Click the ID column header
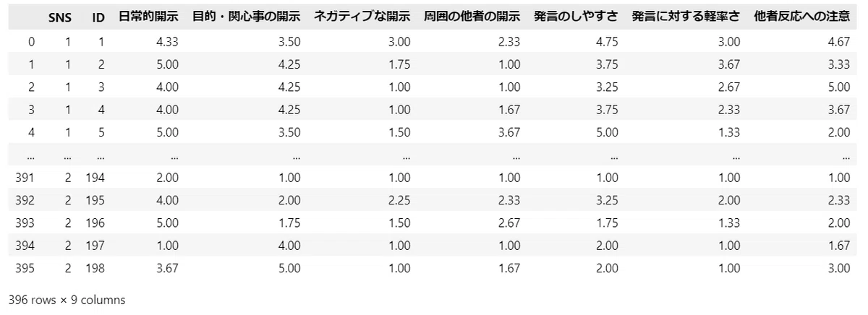The height and width of the screenshot is (315, 868). tap(99, 18)
